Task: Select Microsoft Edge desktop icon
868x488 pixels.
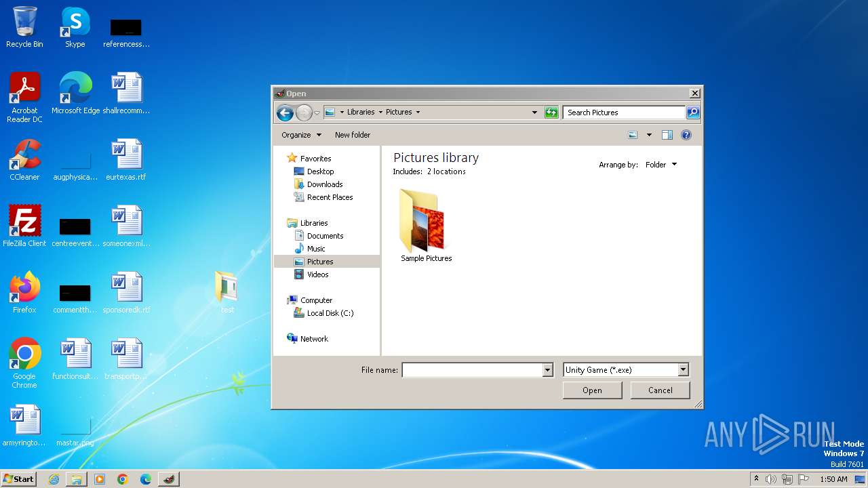Action: tap(75, 94)
